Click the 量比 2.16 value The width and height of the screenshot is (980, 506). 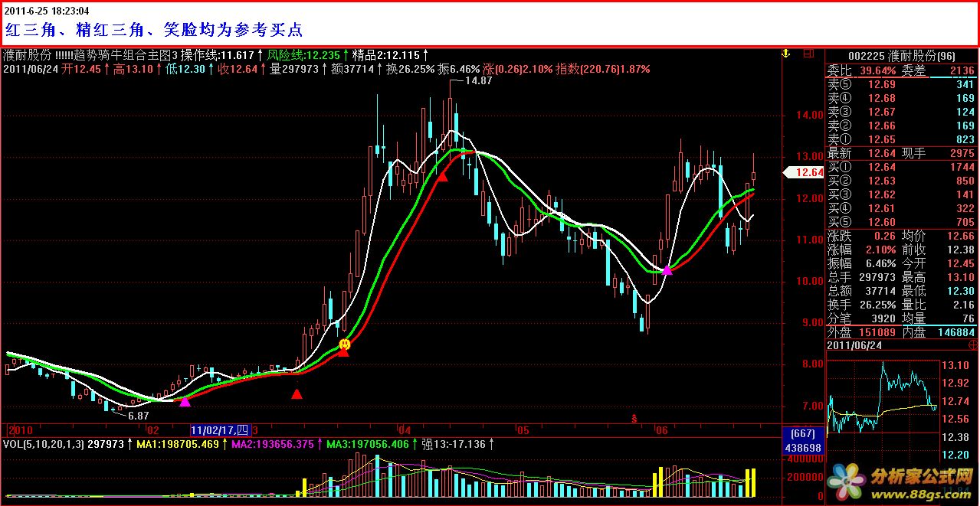(x=963, y=305)
